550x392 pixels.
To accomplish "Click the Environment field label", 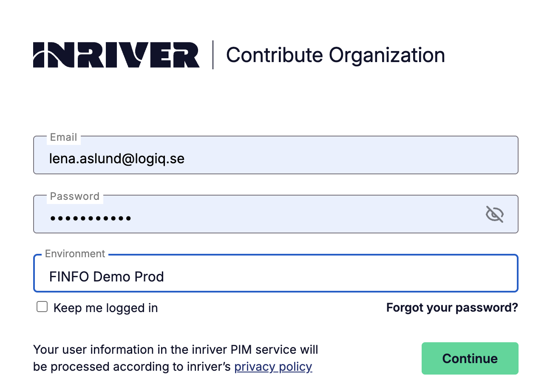I will pyautogui.click(x=75, y=254).
